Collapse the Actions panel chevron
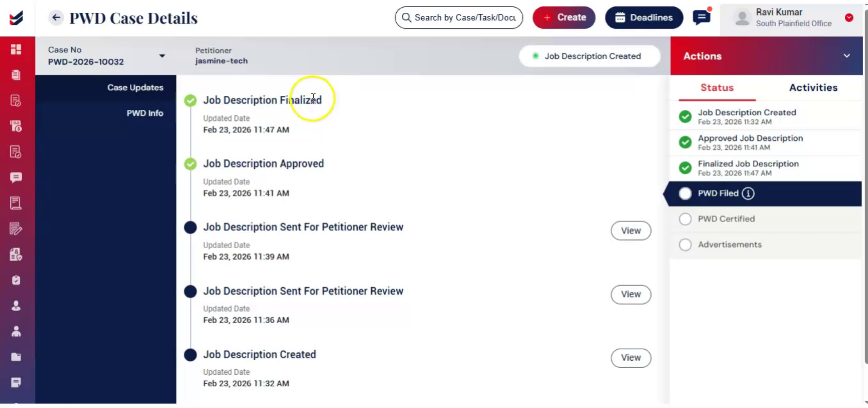This screenshot has width=868, height=408. pos(847,56)
